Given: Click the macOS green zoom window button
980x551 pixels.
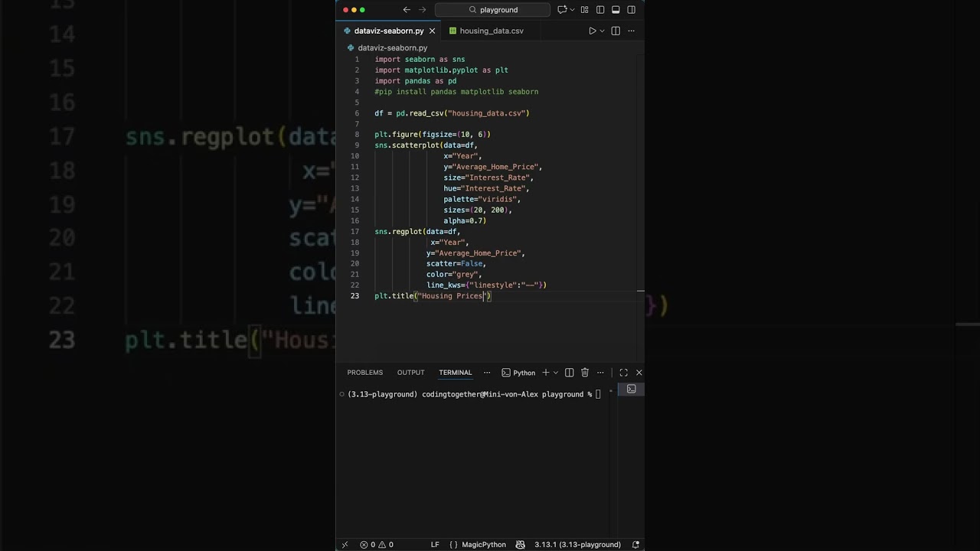Looking at the screenshot, I should [363, 10].
